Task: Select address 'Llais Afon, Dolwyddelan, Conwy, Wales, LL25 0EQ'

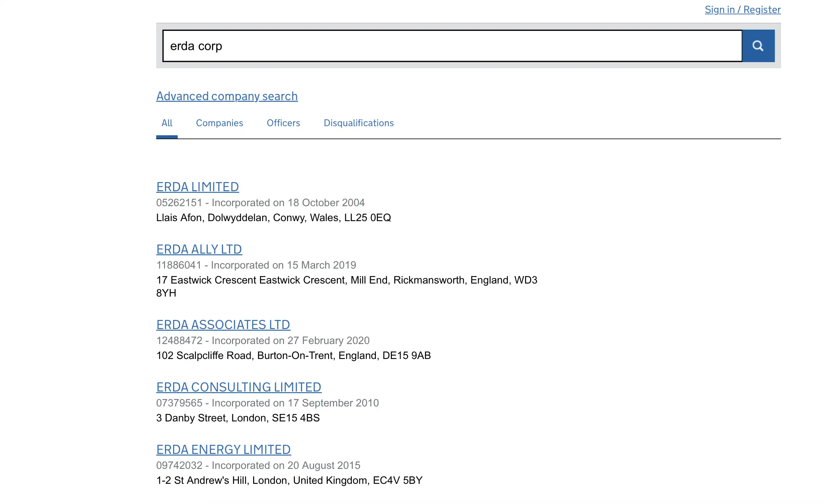Action: click(273, 218)
